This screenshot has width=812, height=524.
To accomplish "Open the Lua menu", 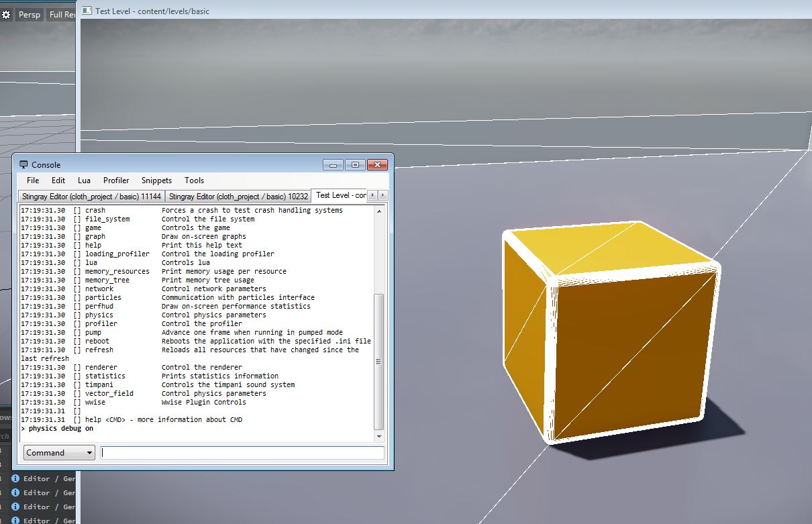I will [x=84, y=180].
